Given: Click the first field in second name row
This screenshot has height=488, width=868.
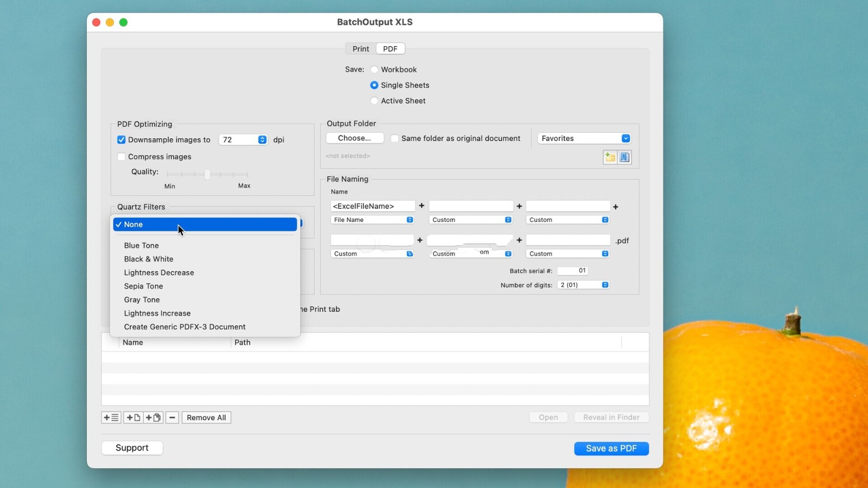Looking at the screenshot, I should [372, 240].
